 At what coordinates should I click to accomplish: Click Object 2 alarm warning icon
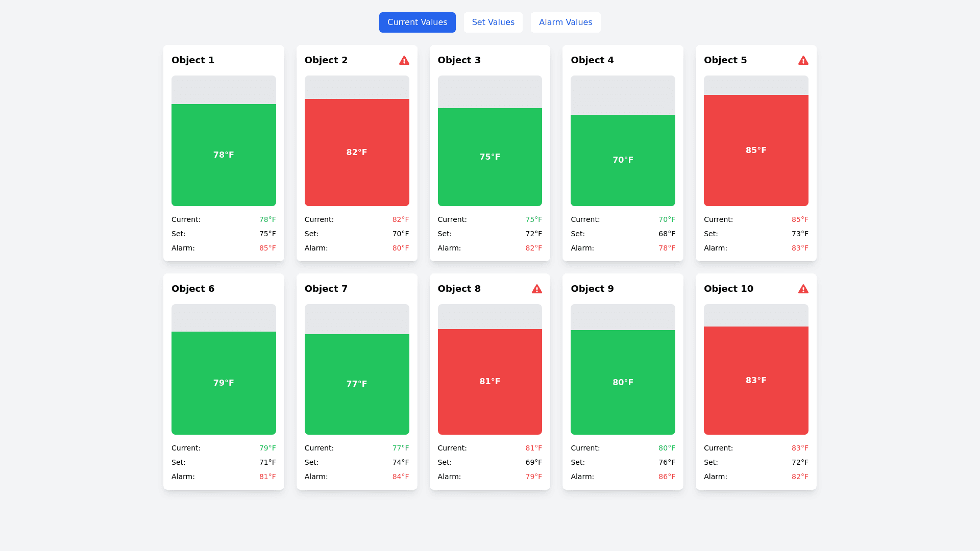(x=404, y=61)
